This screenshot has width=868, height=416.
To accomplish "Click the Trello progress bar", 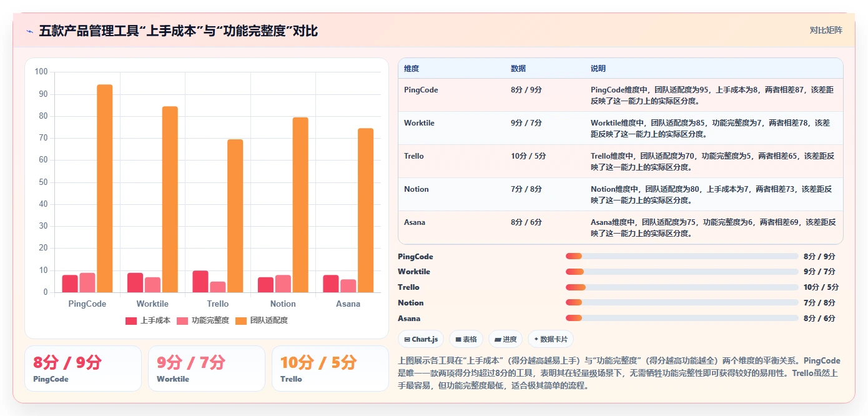I will coord(682,287).
